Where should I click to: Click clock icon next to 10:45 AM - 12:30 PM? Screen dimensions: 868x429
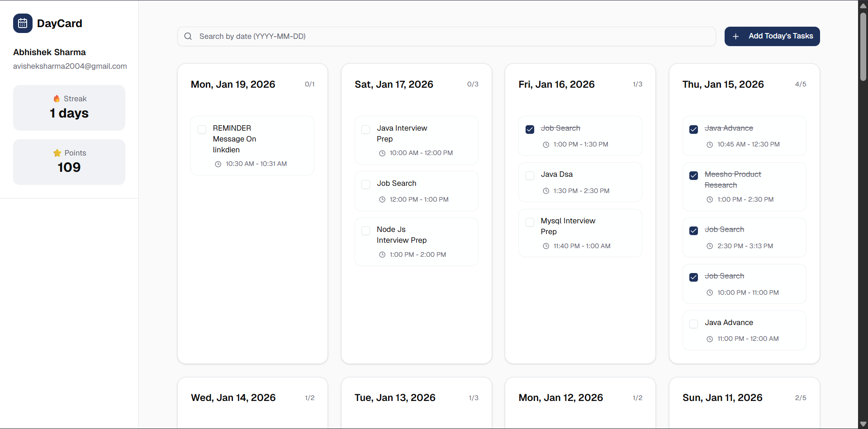[x=710, y=145]
